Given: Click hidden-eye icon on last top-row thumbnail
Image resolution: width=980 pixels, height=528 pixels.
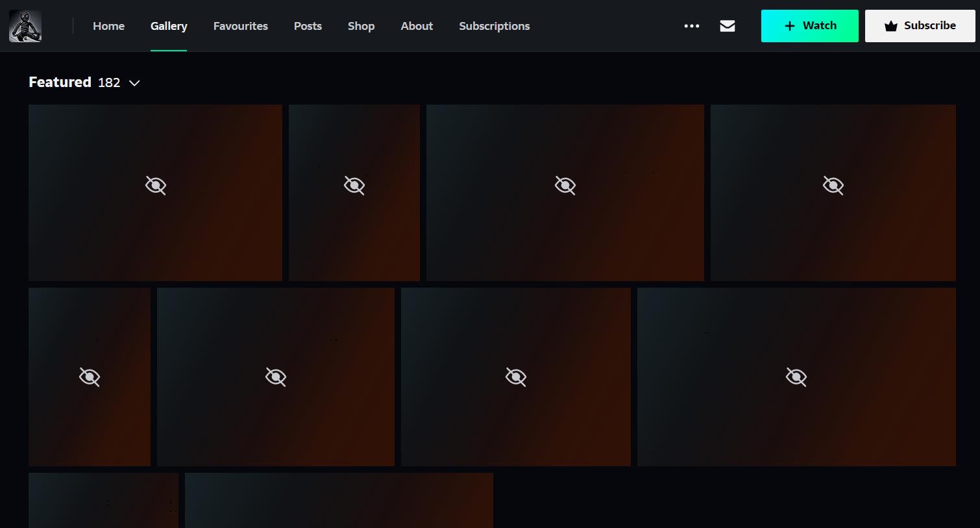Looking at the screenshot, I should [x=833, y=186].
